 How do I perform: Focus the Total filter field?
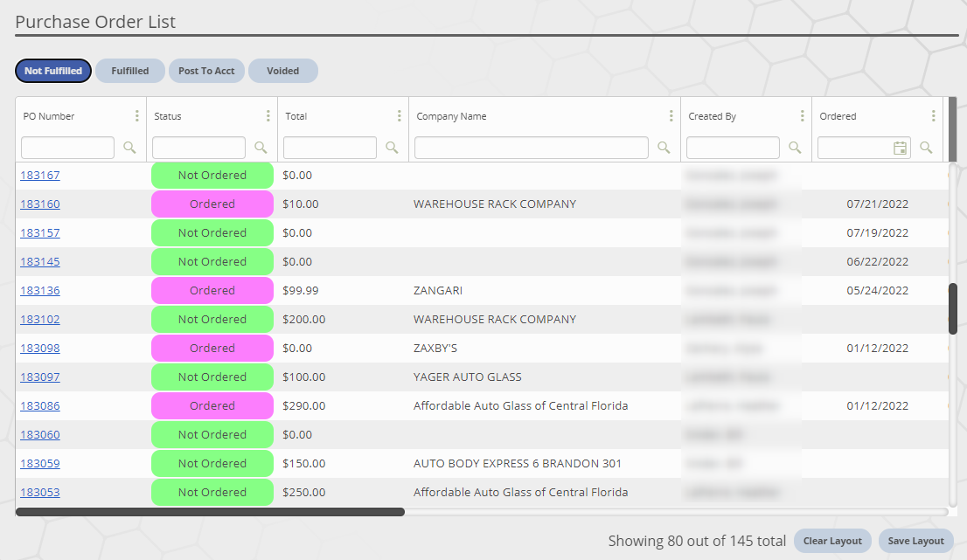coord(330,148)
